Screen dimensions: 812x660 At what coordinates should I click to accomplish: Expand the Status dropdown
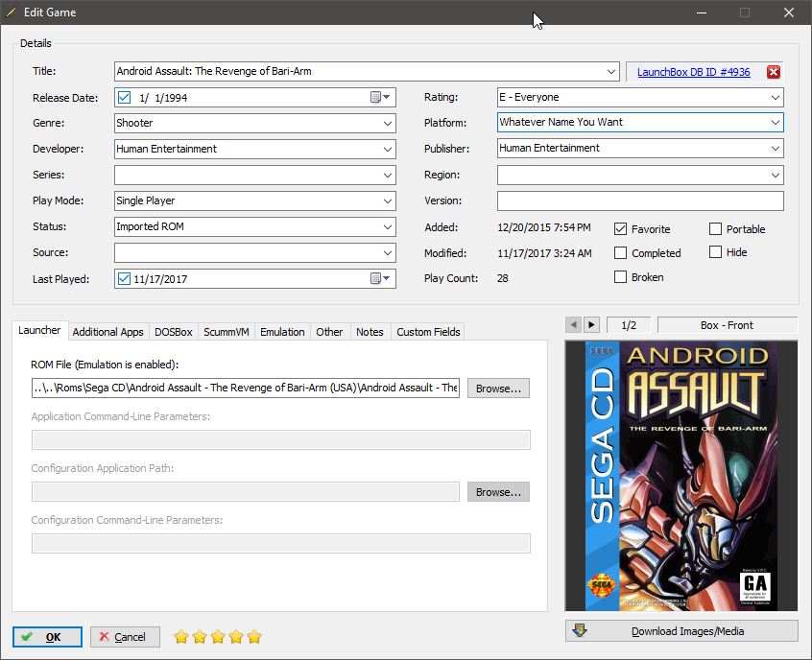[388, 226]
